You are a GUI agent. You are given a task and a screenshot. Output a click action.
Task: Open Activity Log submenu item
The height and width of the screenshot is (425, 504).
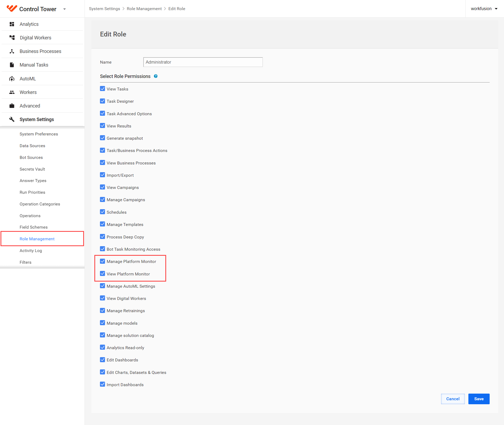(31, 251)
